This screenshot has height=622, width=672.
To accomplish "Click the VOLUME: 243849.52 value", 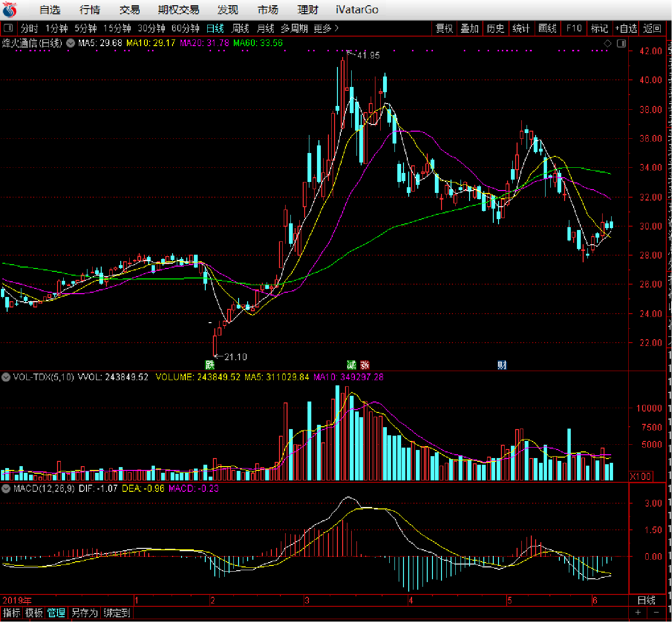I will pos(198,377).
